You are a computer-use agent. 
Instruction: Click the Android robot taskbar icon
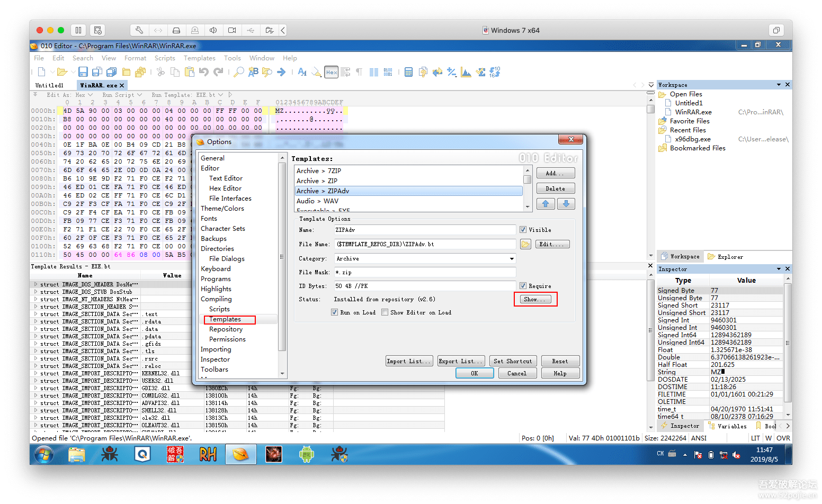click(x=306, y=454)
